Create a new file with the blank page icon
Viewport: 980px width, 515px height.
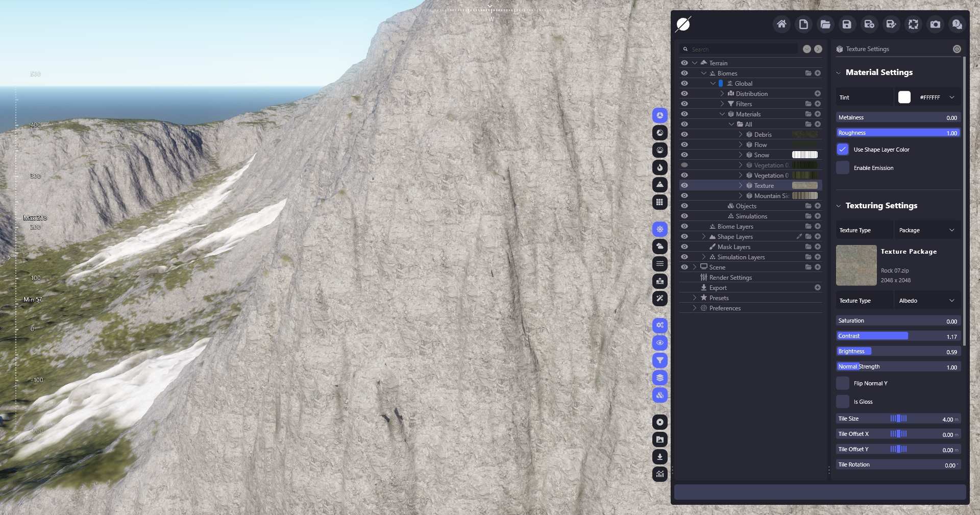pyautogui.click(x=803, y=24)
